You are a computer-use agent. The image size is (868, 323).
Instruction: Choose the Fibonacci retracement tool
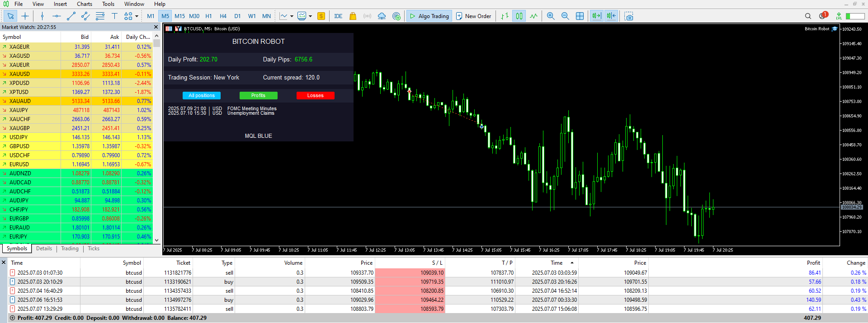click(100, 16)
